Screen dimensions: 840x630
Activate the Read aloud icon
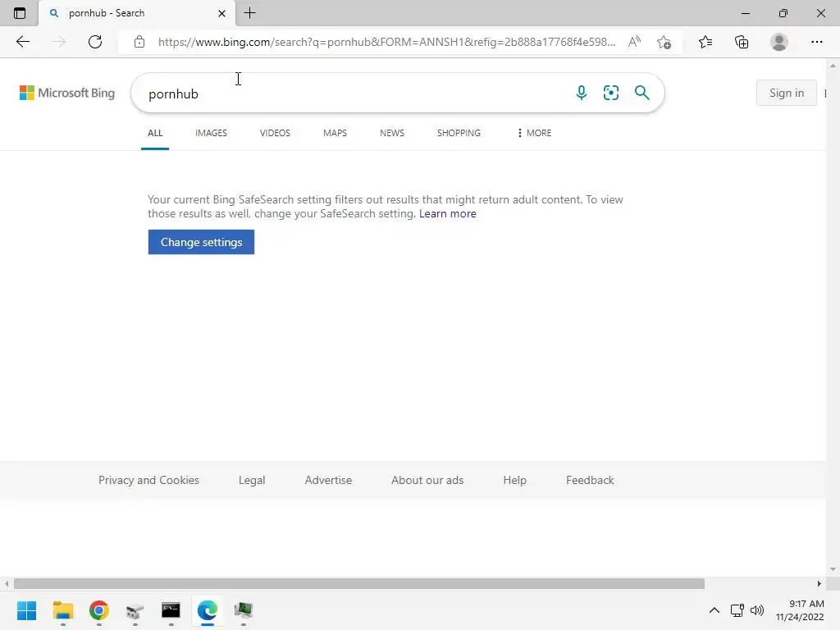tap(634, 42)
